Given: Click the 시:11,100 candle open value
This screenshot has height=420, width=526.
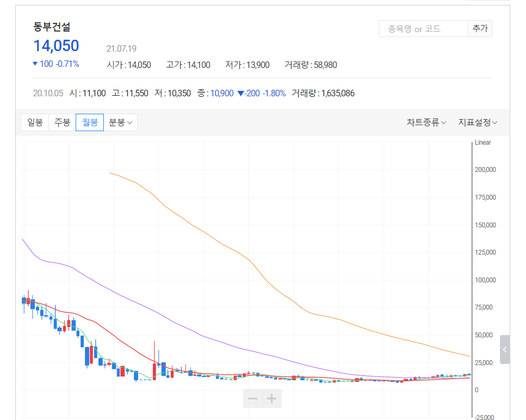Looking at the screenshot, I should pos(88,93).
